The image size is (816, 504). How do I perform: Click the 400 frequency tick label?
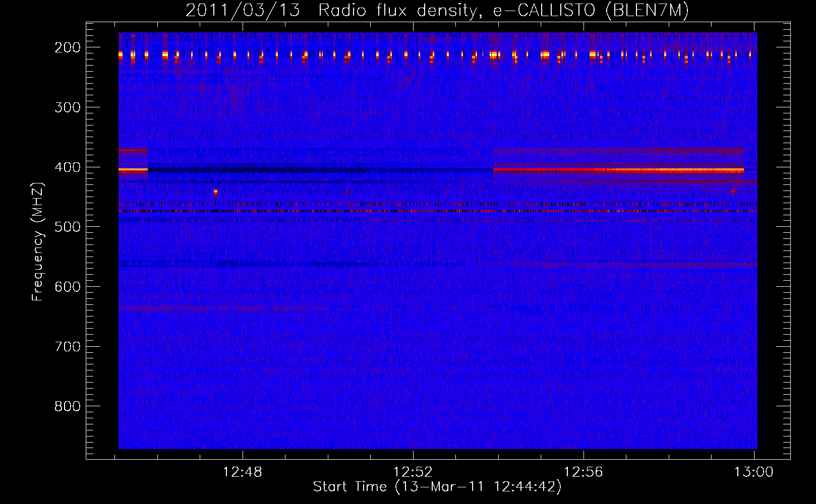[68, 167]
